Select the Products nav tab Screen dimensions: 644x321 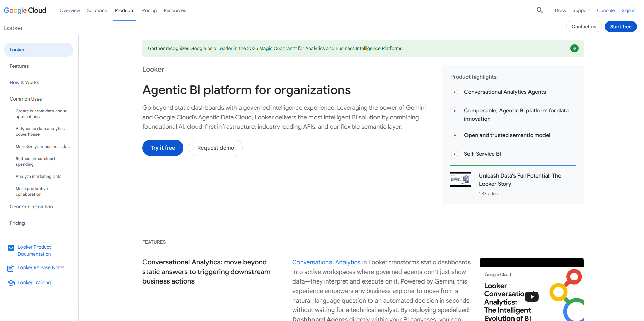124,10
